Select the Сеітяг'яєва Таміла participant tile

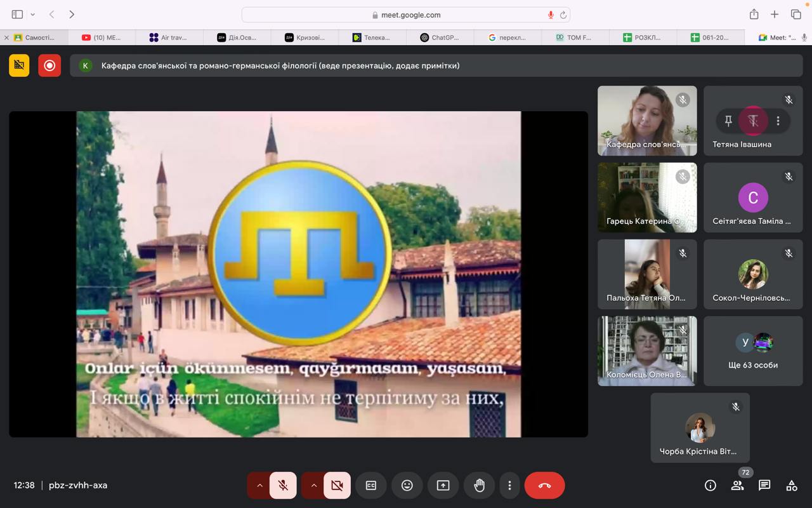(x=753, y=197)
